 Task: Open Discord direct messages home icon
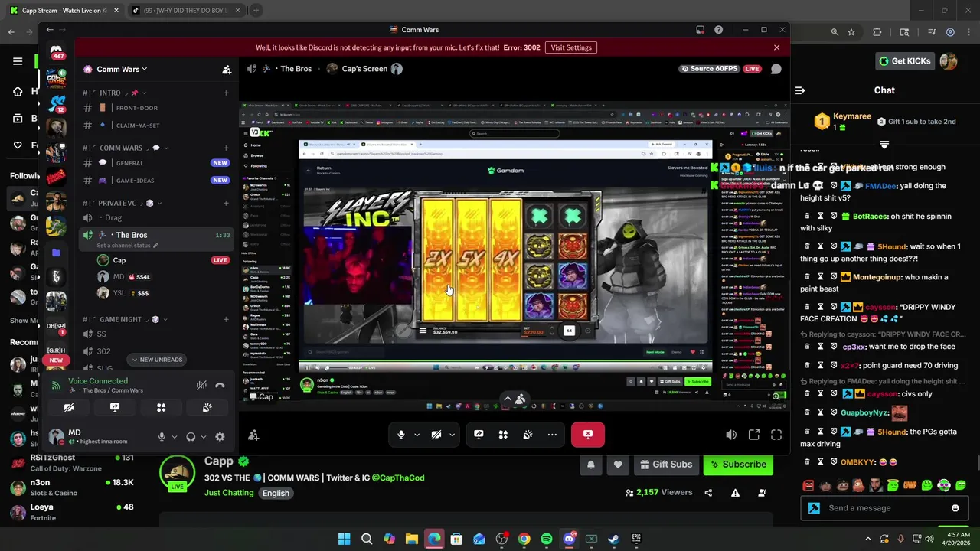point(57,51)
